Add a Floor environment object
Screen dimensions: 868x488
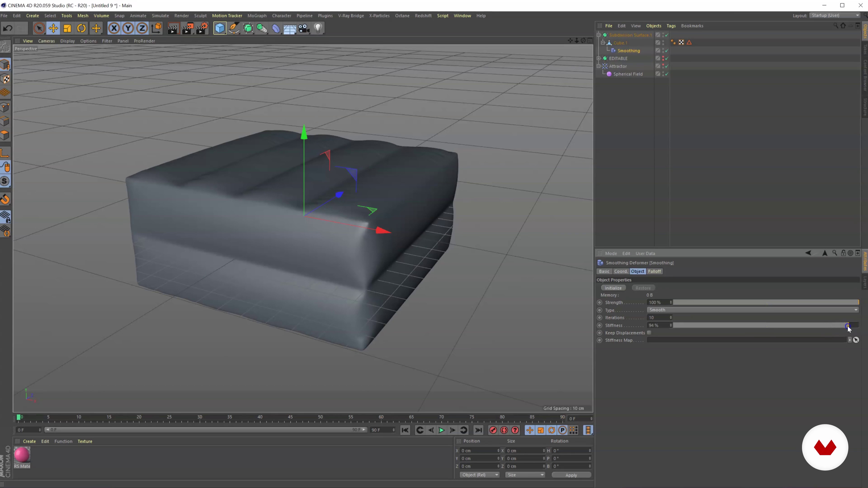(x=290, y=28)
